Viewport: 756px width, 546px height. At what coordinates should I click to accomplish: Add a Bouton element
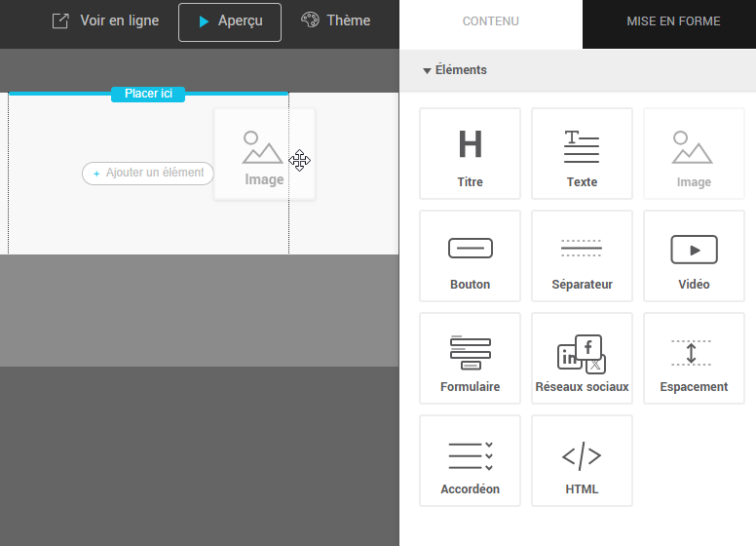coord(470,255)
